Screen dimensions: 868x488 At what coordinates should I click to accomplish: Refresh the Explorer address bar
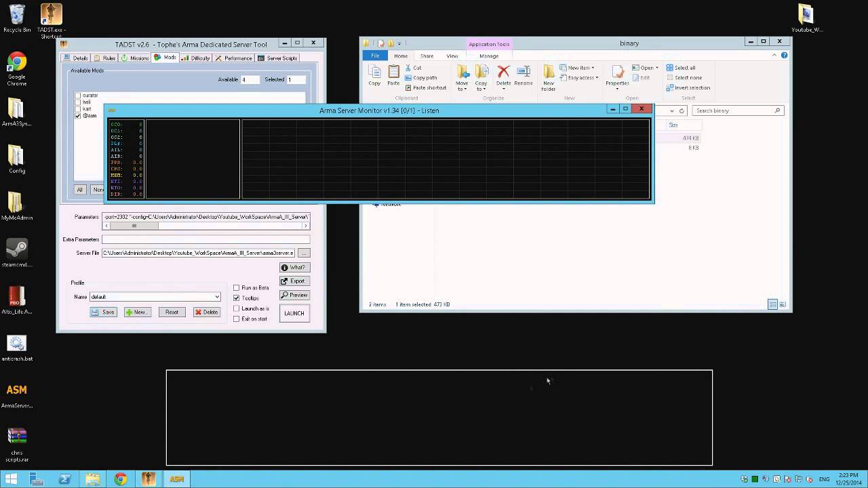[682, 110]
